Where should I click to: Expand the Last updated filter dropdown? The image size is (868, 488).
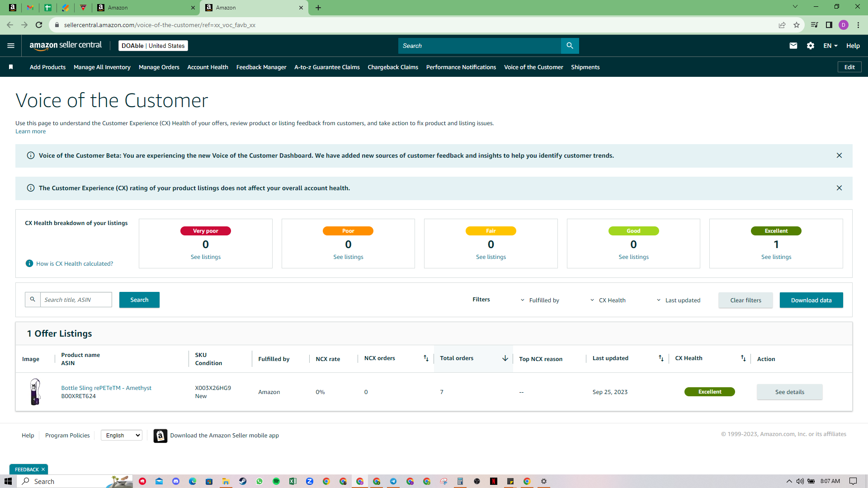click(678, 300)
